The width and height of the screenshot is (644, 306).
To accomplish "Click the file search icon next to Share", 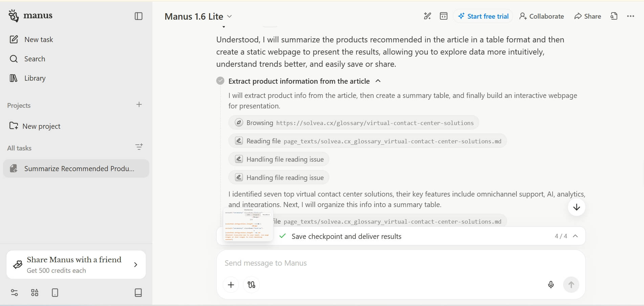I will pos(614,16).
